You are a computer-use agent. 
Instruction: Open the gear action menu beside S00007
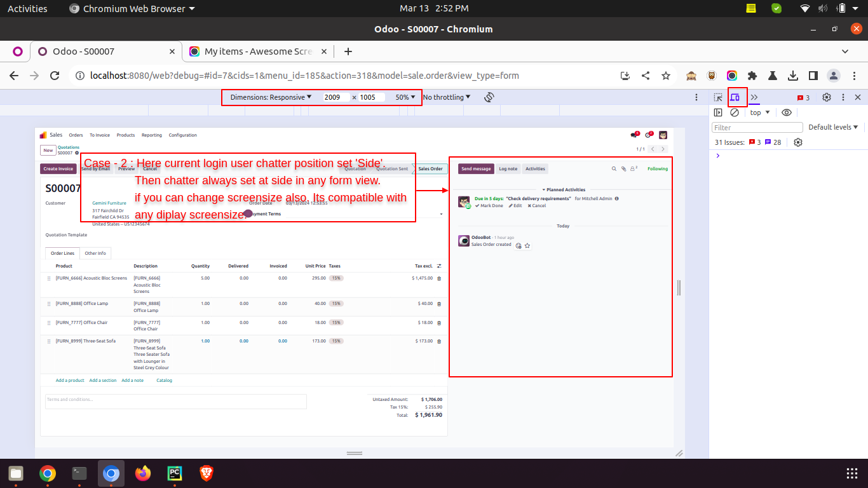pos(77,153)
